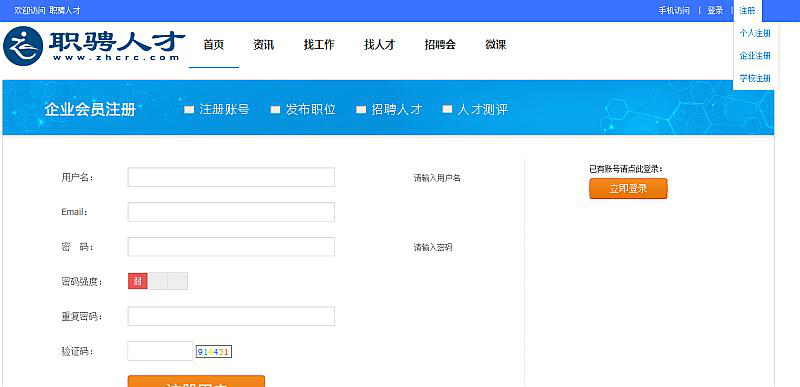
Task: Open the 注册 dropdown in top bar
Action: pos(747,10)
